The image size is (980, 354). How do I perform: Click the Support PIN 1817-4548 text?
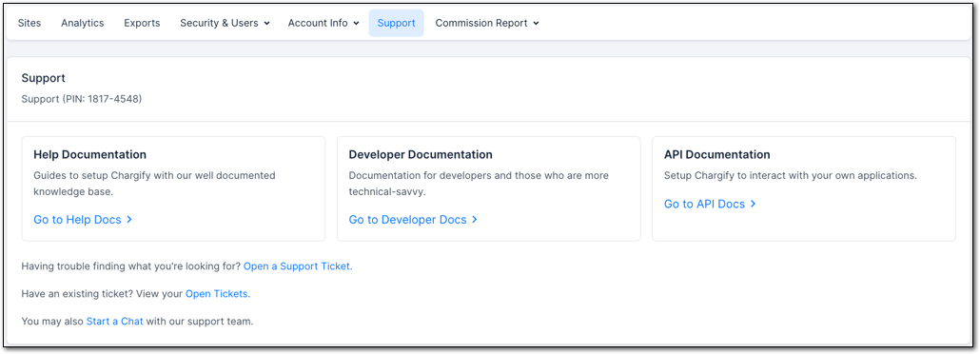[x=82, y=99]
